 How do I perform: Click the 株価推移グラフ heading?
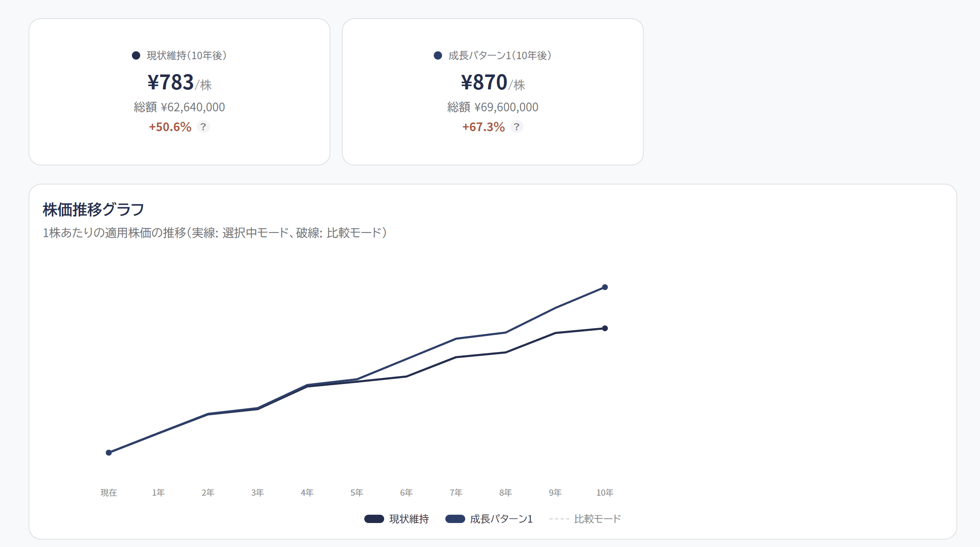[x=93, y=209]
